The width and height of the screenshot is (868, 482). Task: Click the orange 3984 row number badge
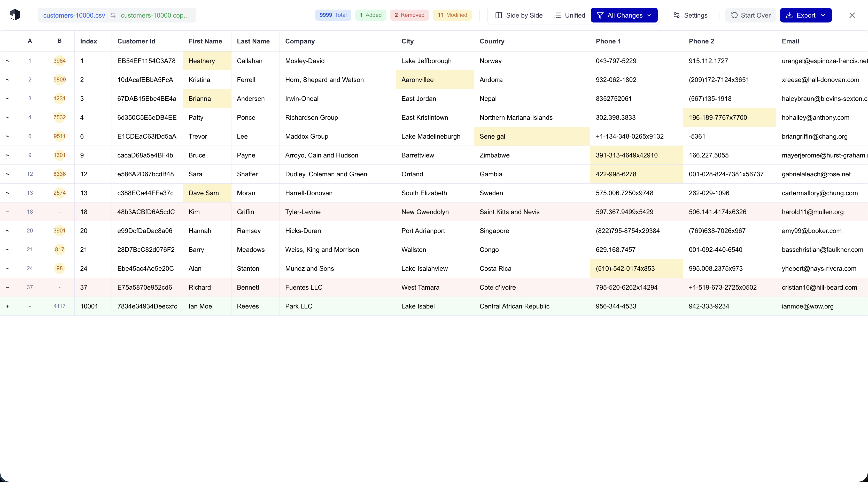coord(59,61)
